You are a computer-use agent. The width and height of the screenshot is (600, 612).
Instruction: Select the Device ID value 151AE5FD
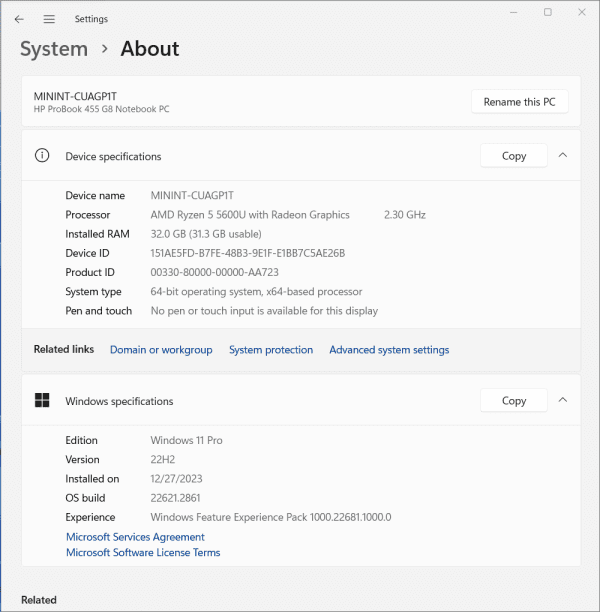point(248,253)
